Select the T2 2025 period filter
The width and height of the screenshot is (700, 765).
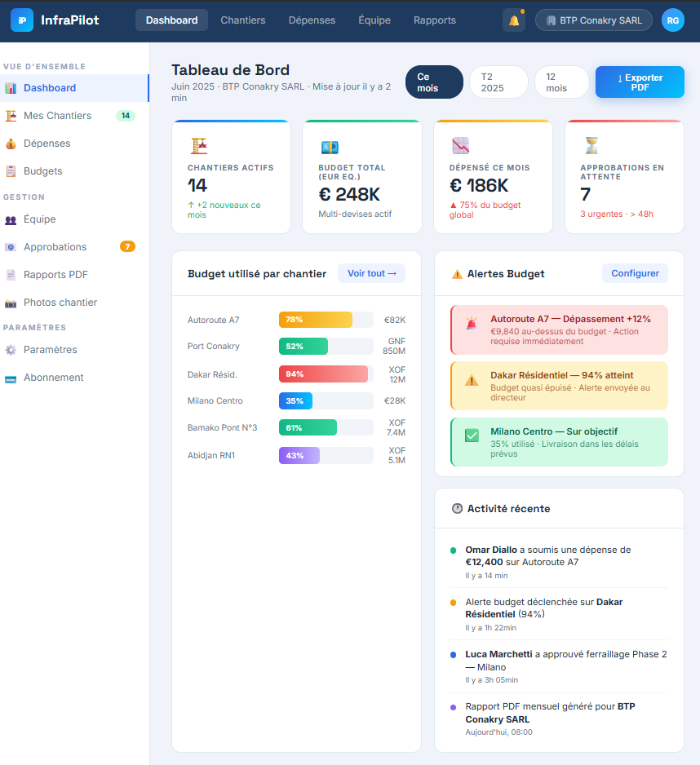(498, 82)
